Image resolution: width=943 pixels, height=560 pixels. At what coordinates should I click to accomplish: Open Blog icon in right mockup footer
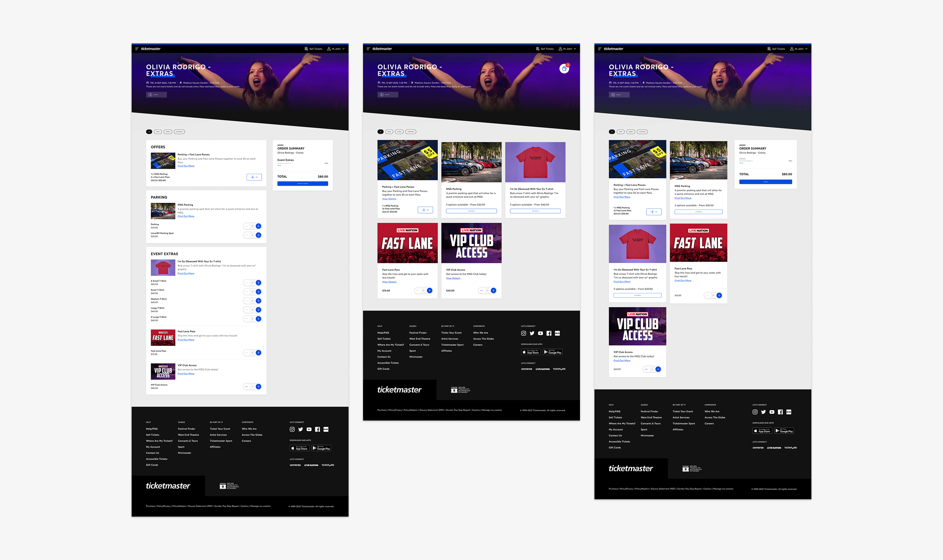[x=789, y=412]
